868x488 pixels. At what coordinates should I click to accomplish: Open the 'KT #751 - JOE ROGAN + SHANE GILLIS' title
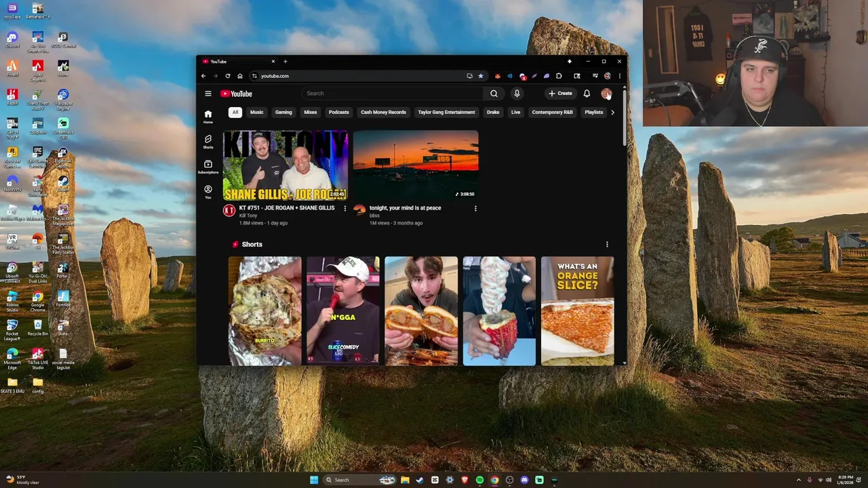tap(287, 208)
